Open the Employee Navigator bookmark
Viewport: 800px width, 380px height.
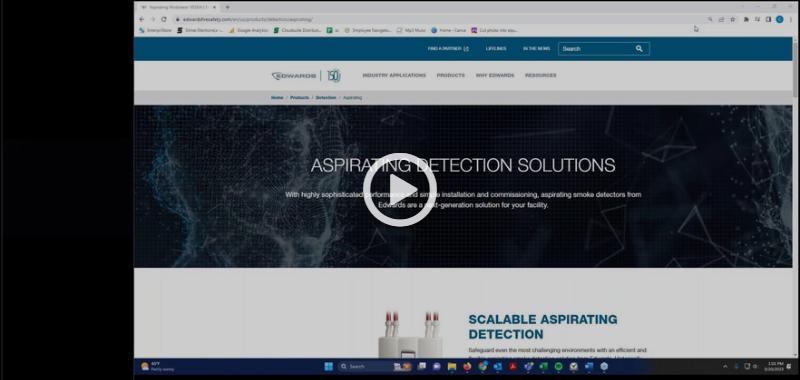[x=368, y=31]
